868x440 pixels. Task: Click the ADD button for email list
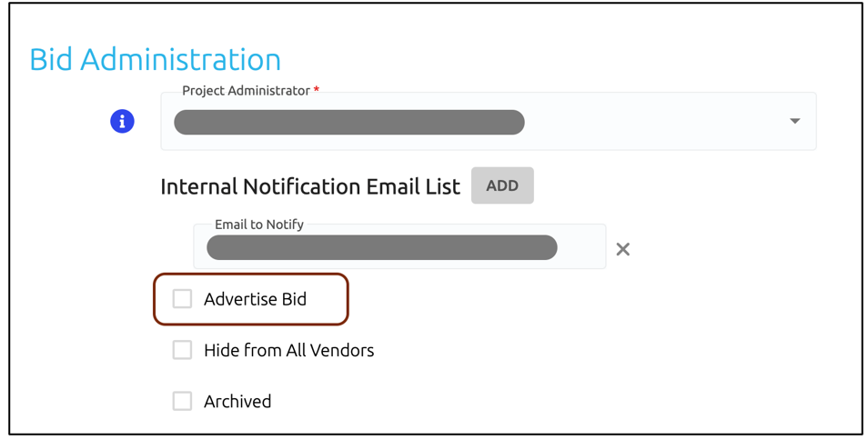point(502,185)
